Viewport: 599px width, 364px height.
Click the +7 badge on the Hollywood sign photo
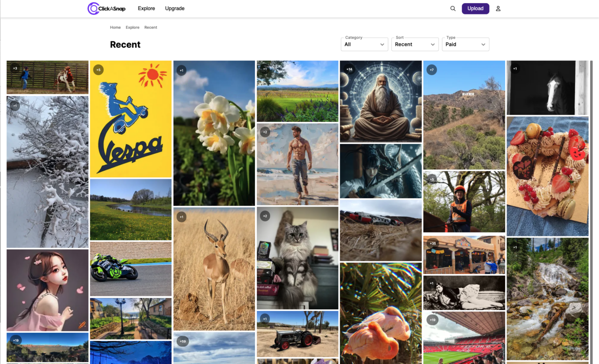(431, 69)
